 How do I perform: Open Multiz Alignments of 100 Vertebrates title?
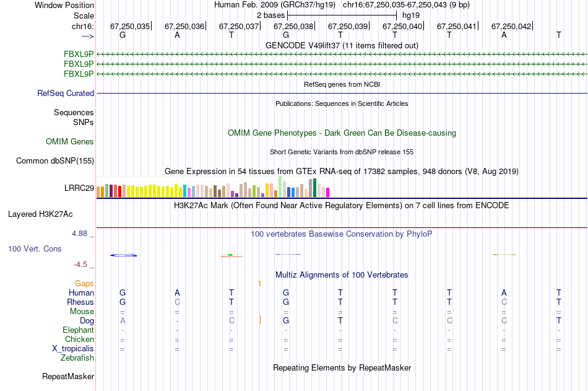(342, 275)
